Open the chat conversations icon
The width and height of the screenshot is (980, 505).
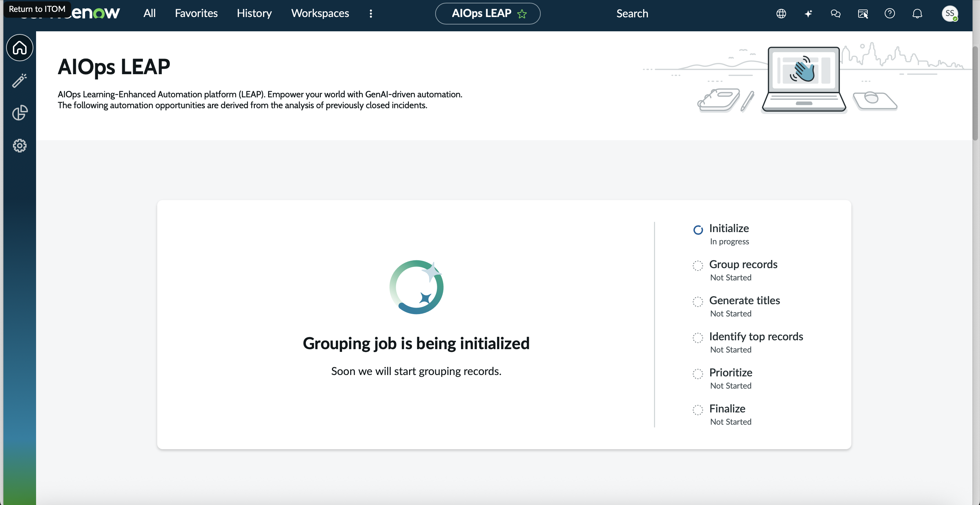(x=835, y=14)
